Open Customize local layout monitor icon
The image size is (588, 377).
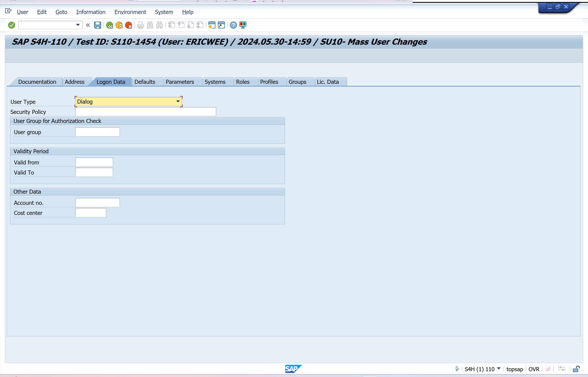243,25
